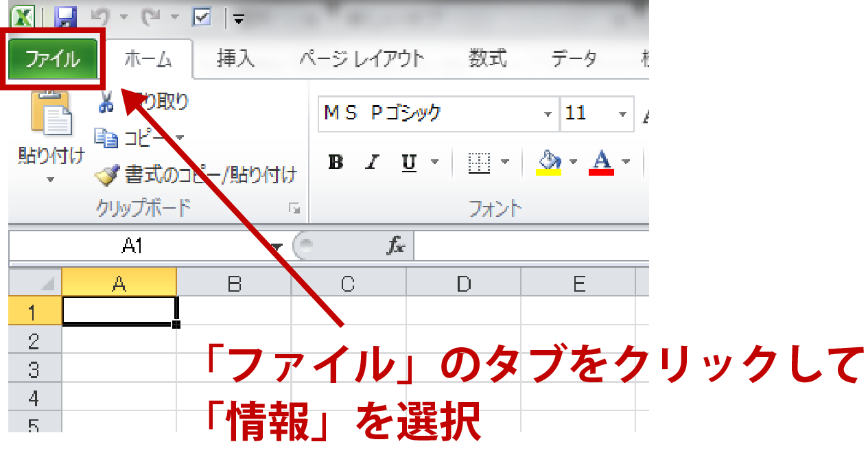Click cell A1

119,311
